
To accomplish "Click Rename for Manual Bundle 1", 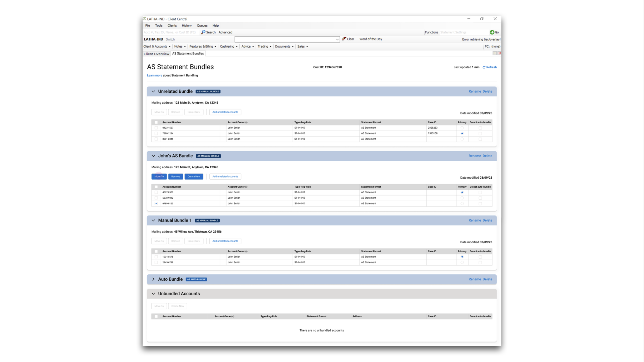I will (x=474, y=220).
